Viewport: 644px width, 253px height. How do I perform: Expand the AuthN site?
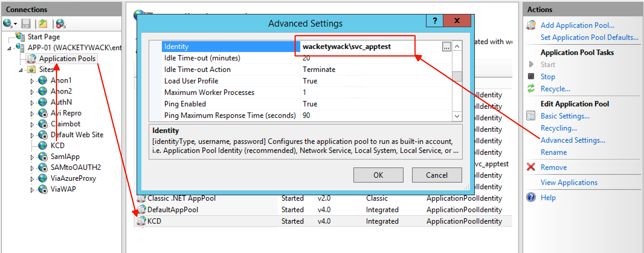32,103
